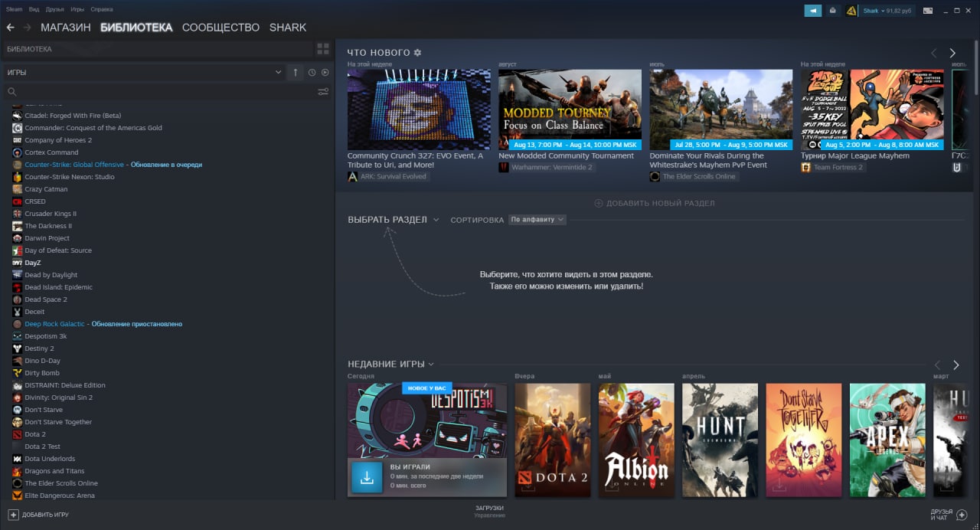Open the Albion Online game cover
The width and height of the screenshot is (980, 530).
(637, 440)
